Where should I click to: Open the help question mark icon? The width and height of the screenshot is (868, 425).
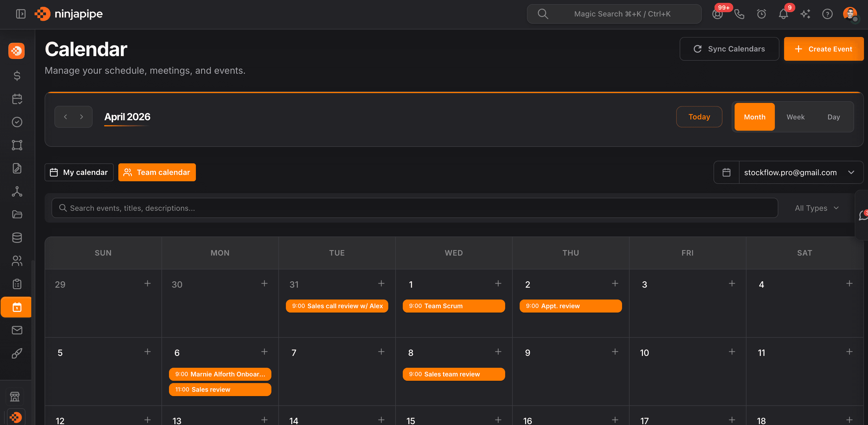827,14
